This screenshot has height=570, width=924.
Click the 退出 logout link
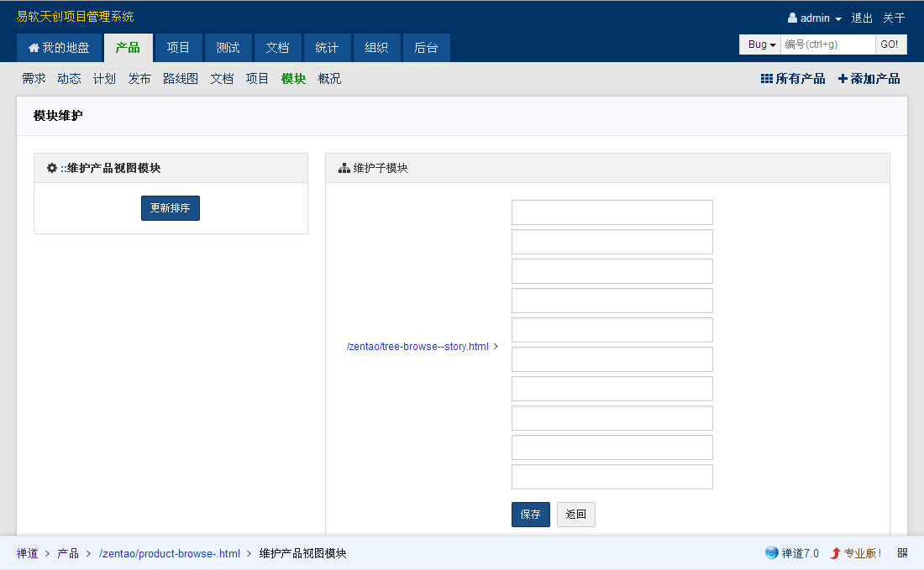click(x=862, y=18)
